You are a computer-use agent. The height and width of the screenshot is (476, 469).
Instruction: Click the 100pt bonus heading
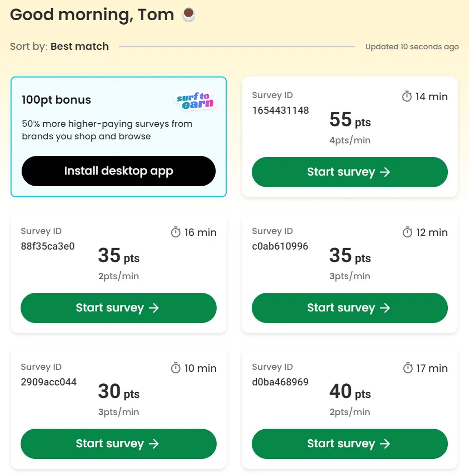tap(56, 100)
